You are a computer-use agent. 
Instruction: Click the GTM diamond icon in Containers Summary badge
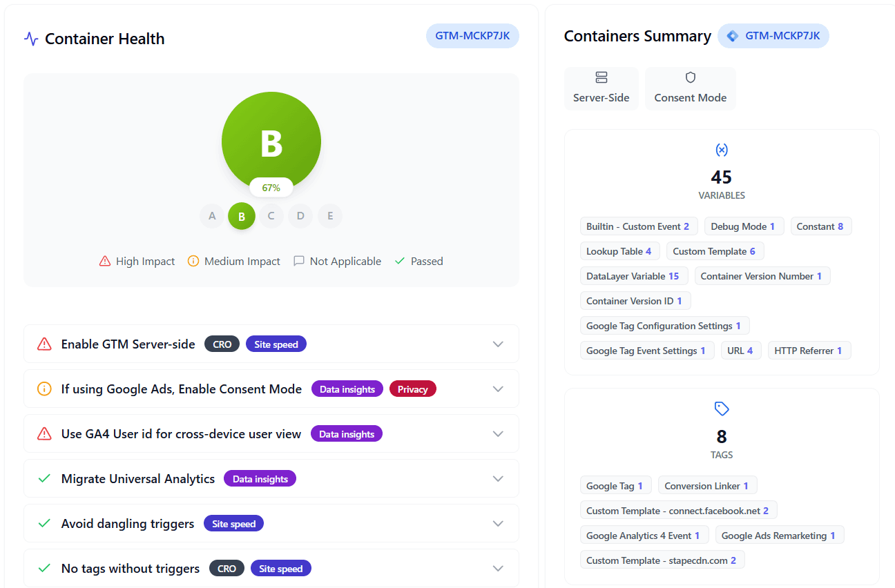tap(733, 36)
